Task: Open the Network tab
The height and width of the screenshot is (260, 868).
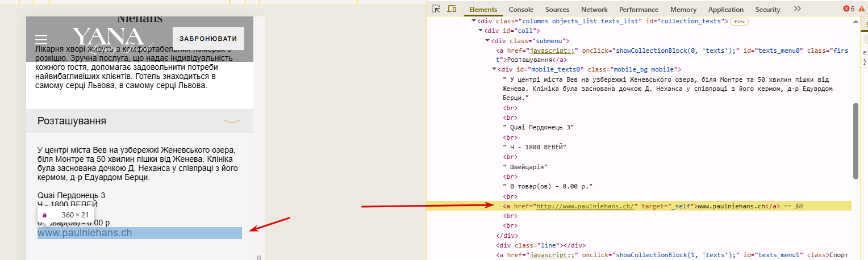Action: click(x=594, y=10)
